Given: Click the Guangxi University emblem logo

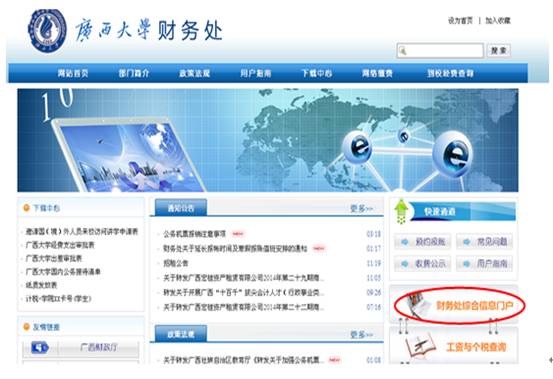Looking at the screenshot, I should [47, 31].
